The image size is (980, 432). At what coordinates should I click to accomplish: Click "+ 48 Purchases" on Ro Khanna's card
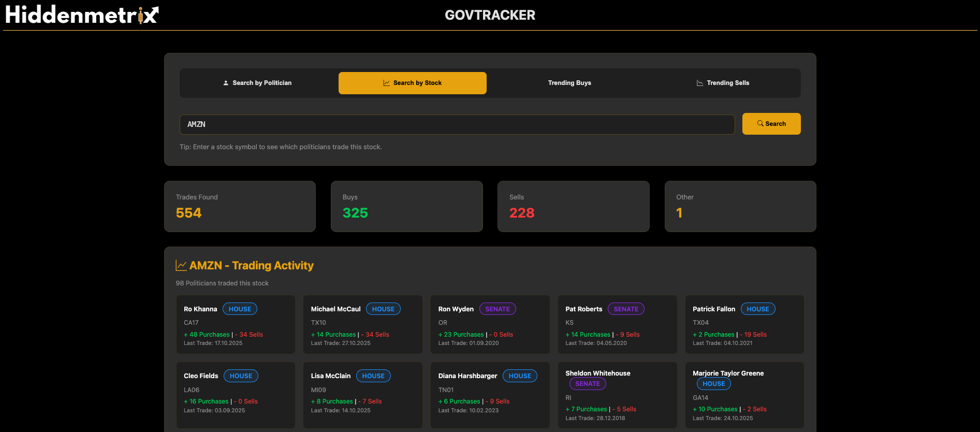(x=207, y=335)
